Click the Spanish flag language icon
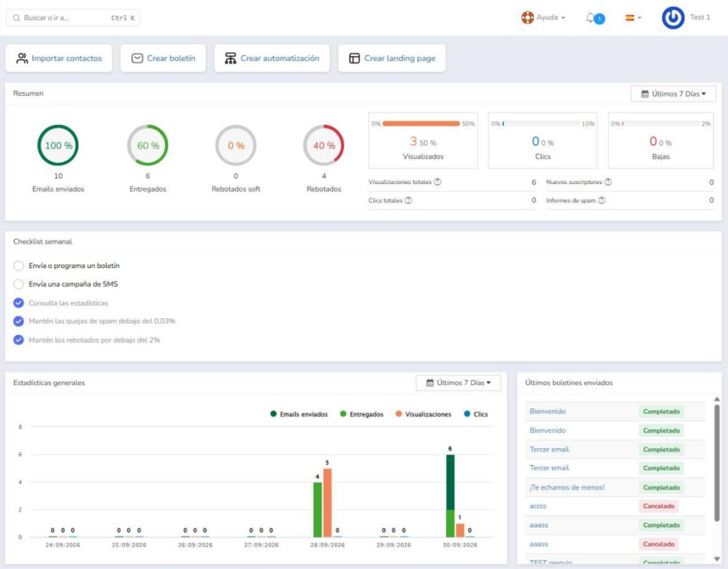 pos(630,18)
